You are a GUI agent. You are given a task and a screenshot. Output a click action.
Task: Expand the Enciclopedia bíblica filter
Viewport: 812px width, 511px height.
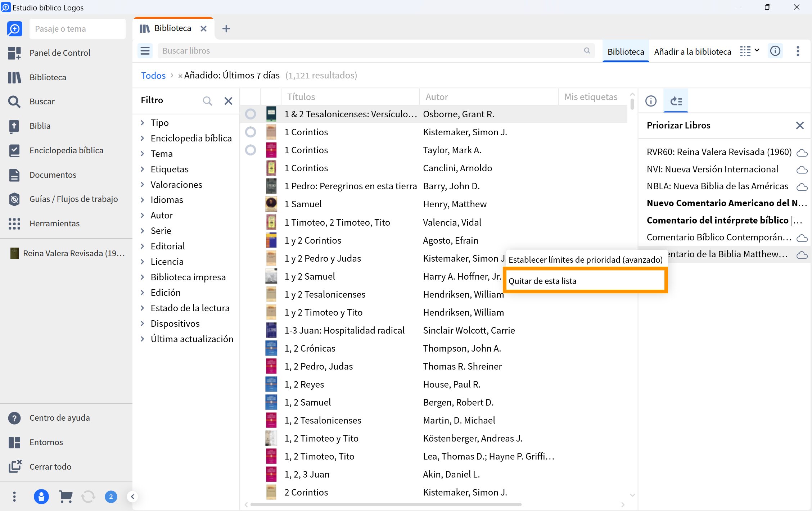143,138
